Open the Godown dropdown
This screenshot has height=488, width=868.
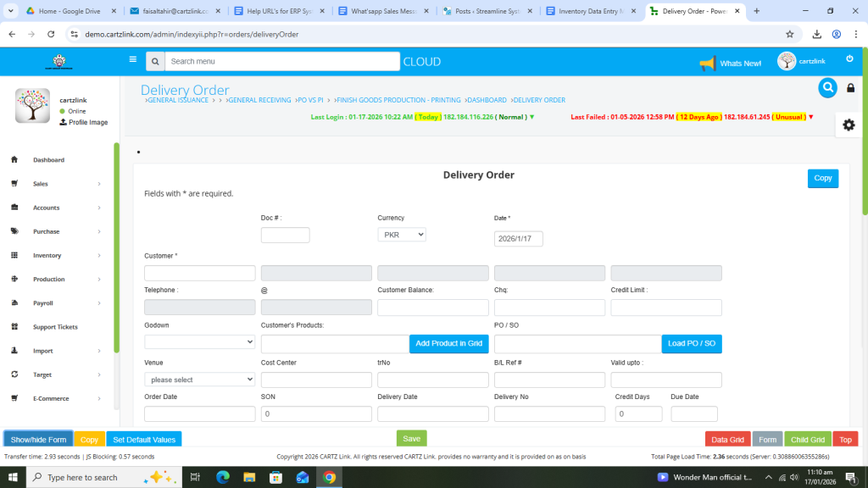tap(199, 341)
